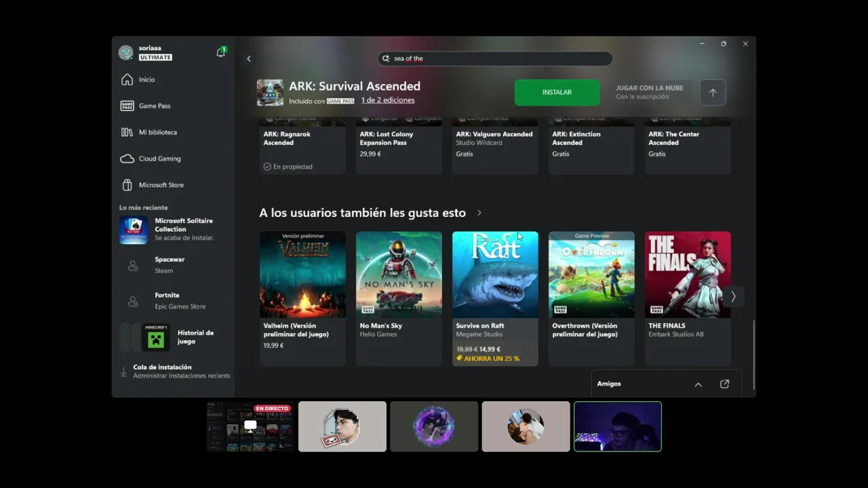Go back with the arrow button
The height and width of the screenshot is (488, 868).
point(249,59)
